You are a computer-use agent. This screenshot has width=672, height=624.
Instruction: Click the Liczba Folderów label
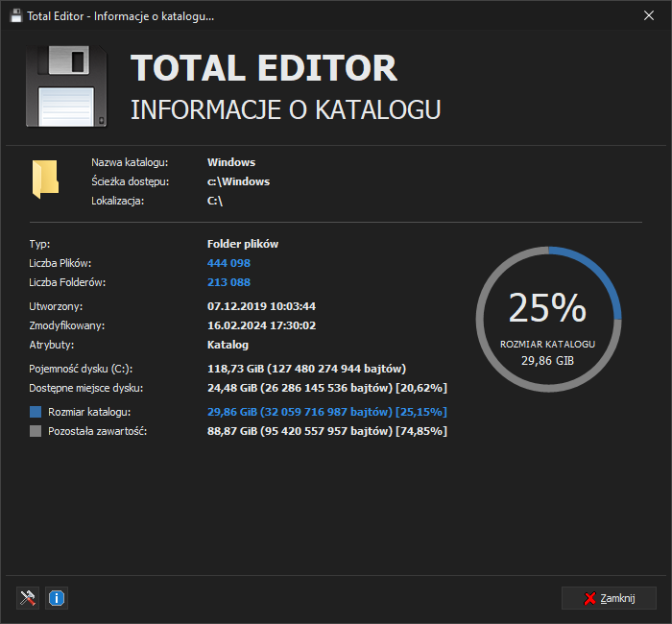click(x=67, y=282)
